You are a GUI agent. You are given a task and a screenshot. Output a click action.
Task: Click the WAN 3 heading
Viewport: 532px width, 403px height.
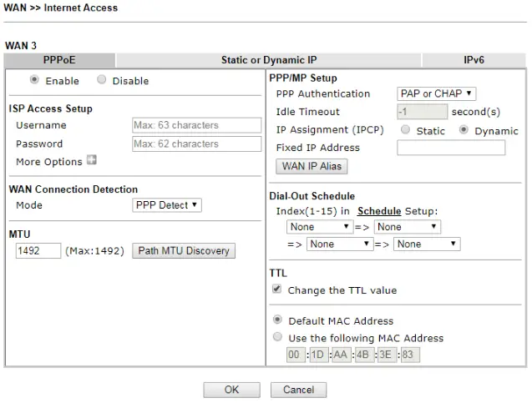click(21, 45)
